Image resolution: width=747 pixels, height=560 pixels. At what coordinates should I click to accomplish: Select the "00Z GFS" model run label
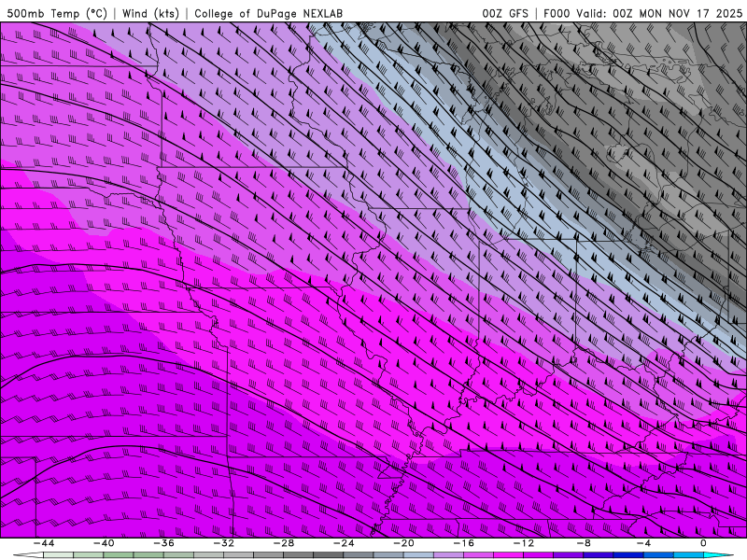point(505,13)
